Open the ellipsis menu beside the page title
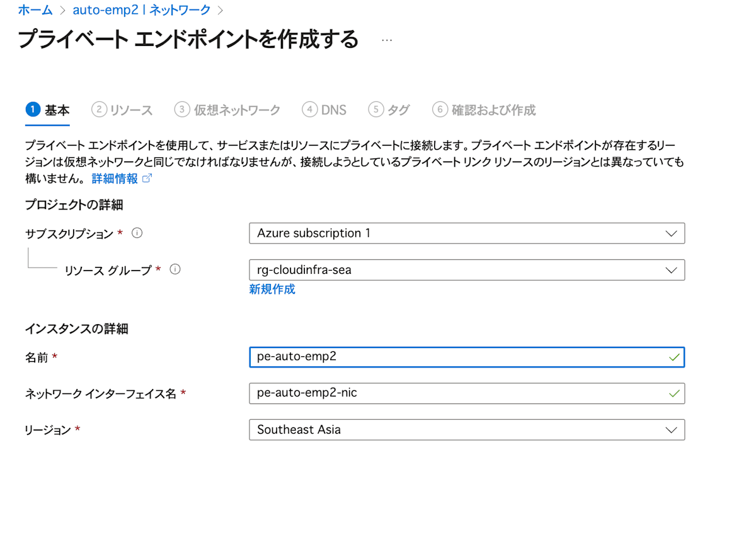The height and width of the screenshot is (547, 756). click(386, 39)
